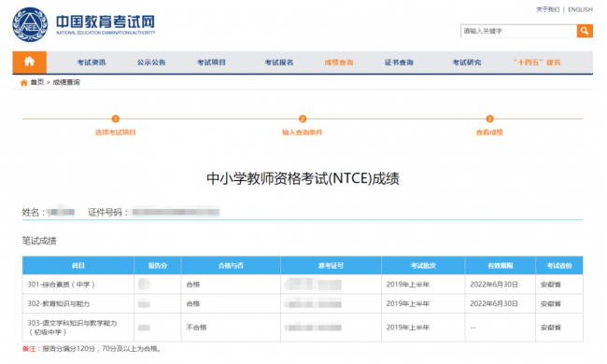
Task: Click step 1 circle marker 选择考试项目
Action: pyautogui.click(x=116, y=119)
